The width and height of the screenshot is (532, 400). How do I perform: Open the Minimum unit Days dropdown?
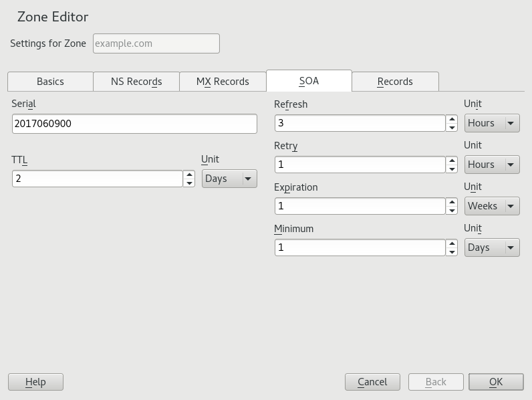pos(492,247)
